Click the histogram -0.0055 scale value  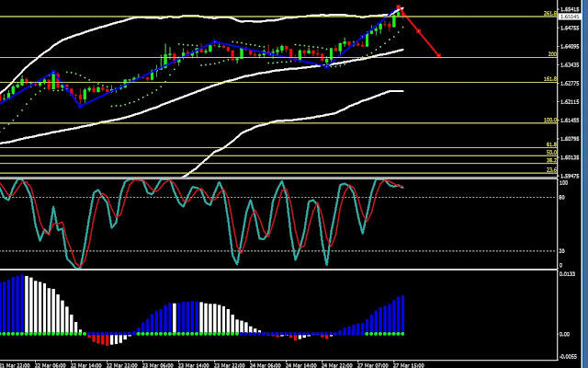point(568,357)
